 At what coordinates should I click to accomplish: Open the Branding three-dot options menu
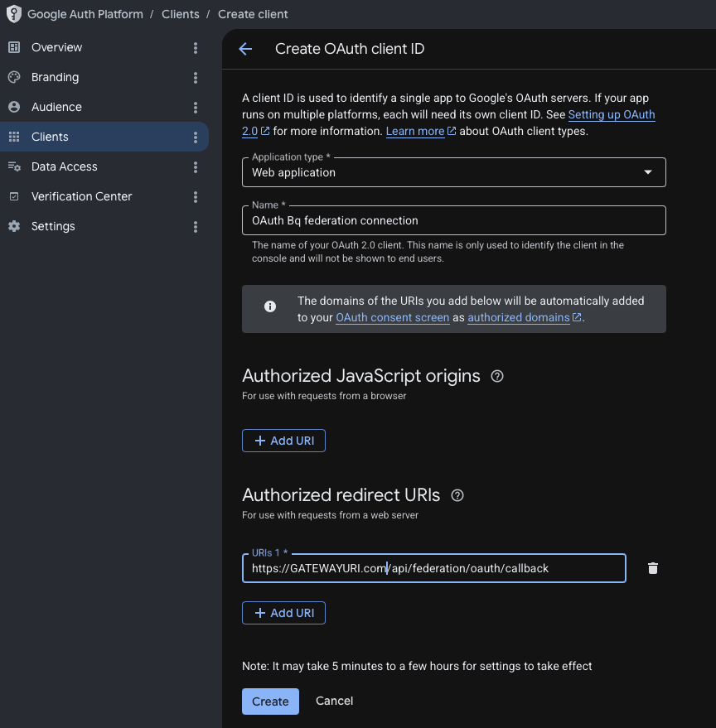click(196, 78)
